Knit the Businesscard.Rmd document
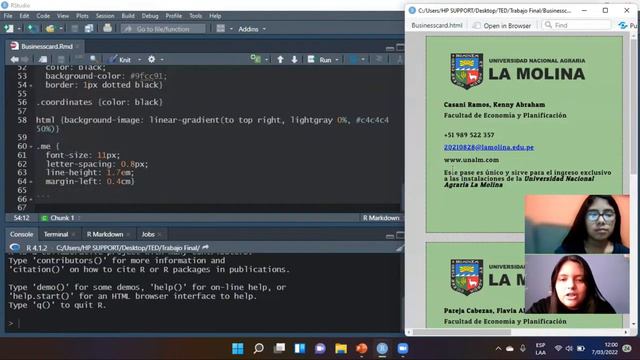The width and height of the screenshot is (640, 360). coord(120,60)
